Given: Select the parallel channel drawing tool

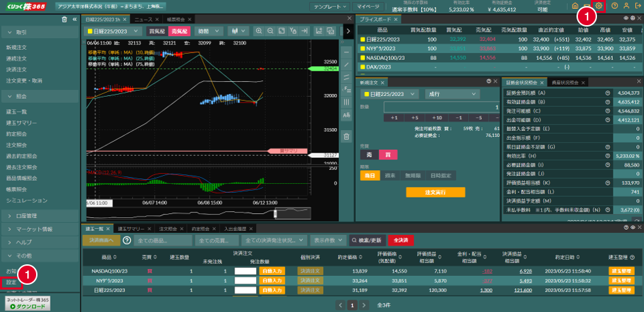Looking at the screenshot, I should 346,77.
